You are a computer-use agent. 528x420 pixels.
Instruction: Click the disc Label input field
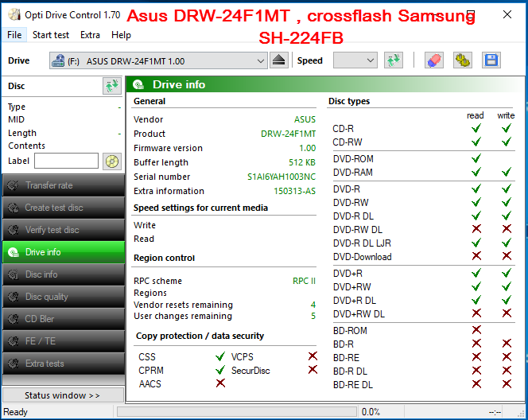click(66, 161)
